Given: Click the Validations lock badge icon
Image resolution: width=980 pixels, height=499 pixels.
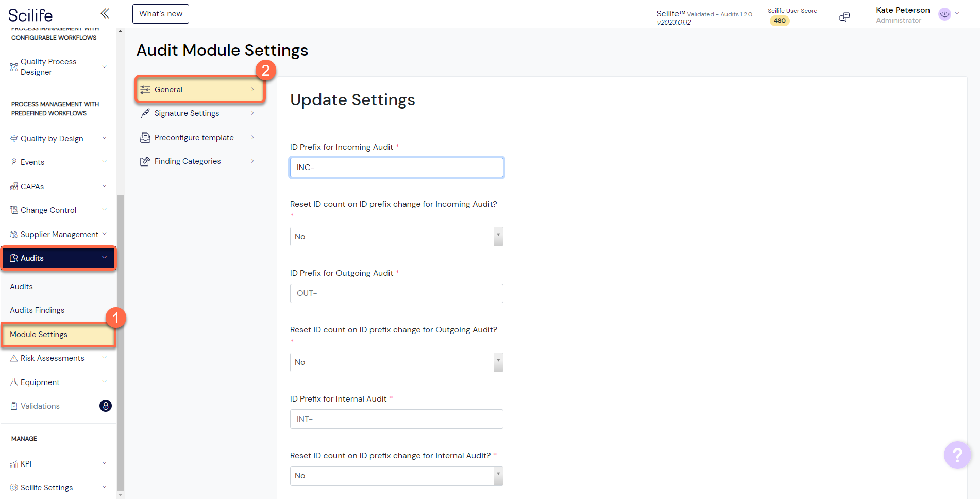Looking at the screenshot, I should tap(105, 406).
